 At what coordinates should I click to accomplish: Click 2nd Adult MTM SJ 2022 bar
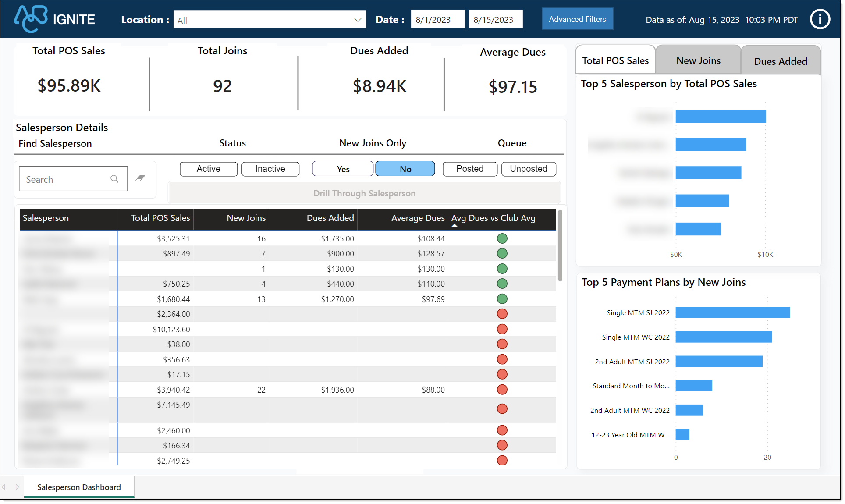point(719,362)
